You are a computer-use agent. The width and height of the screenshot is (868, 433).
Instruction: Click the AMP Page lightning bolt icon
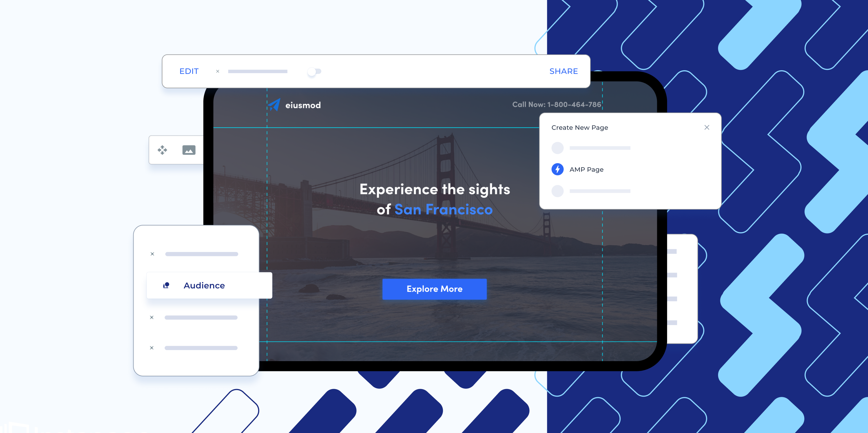coord(557,169)
